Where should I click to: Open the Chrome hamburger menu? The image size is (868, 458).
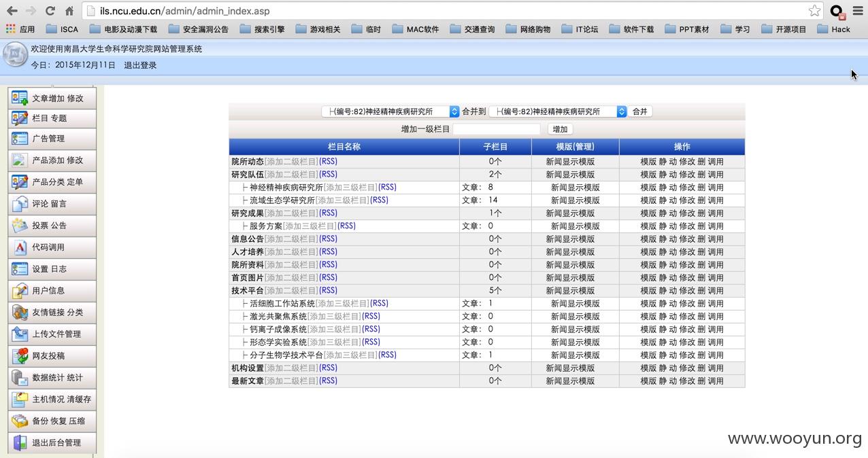click(x=858, y=11)
